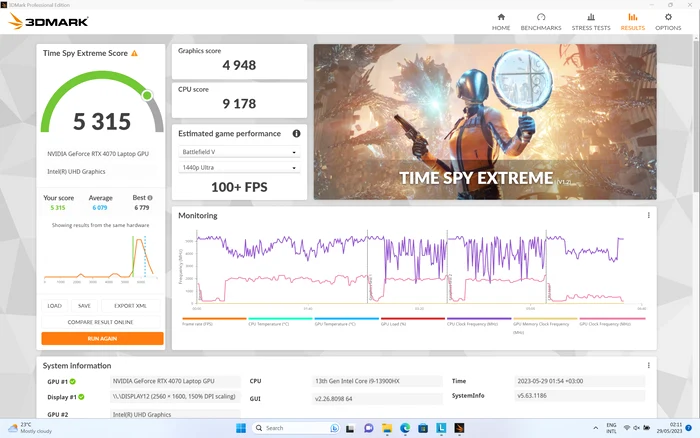
Task: Select the Intel(R) UHD Graphics label under score
Action: 76,171
